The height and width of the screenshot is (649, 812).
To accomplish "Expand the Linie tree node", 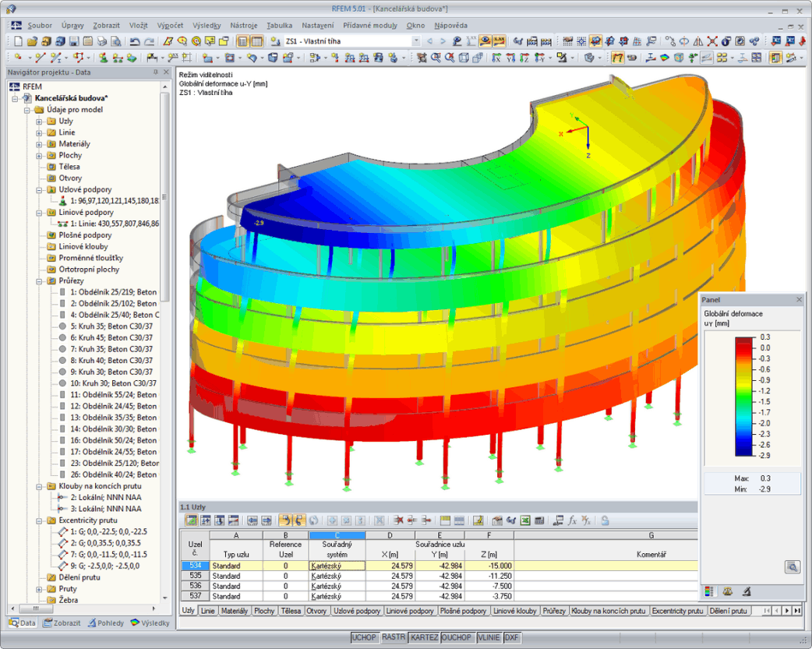I will (x=39, y=132).
